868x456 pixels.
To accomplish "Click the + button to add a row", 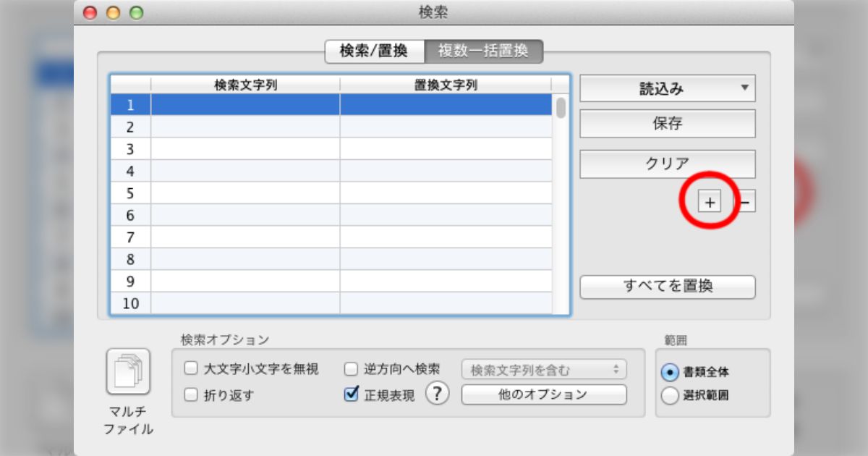I will (710, 203).
